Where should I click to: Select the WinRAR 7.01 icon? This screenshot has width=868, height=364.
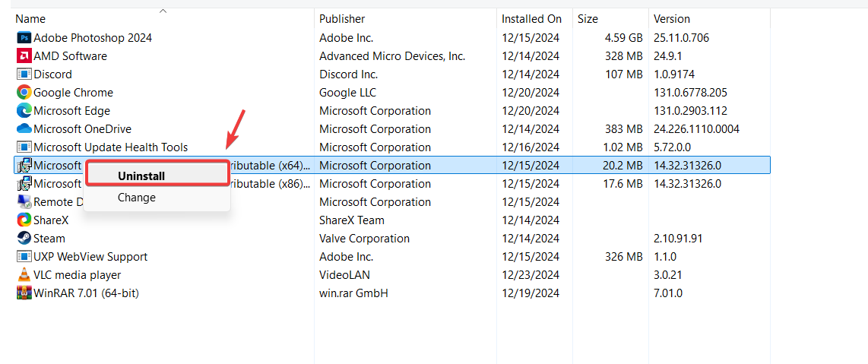click(x=24, y=293)
